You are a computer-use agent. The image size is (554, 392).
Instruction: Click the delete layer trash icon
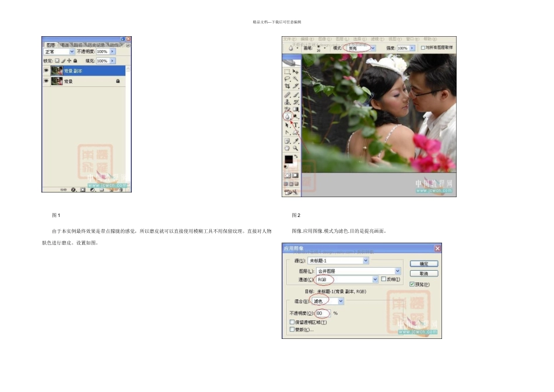pos(121,190)
